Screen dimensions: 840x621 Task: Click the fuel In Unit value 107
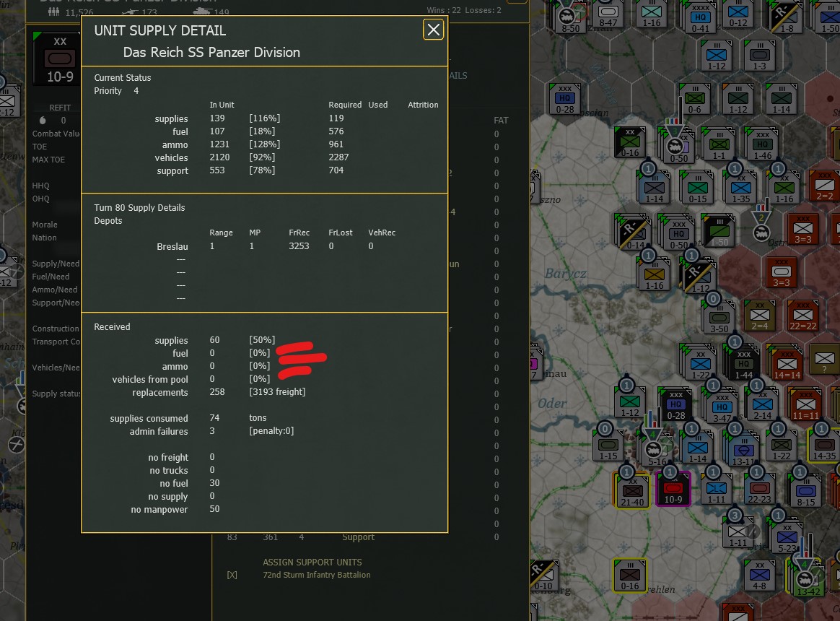pyautogui.click(x=217, y=131)
